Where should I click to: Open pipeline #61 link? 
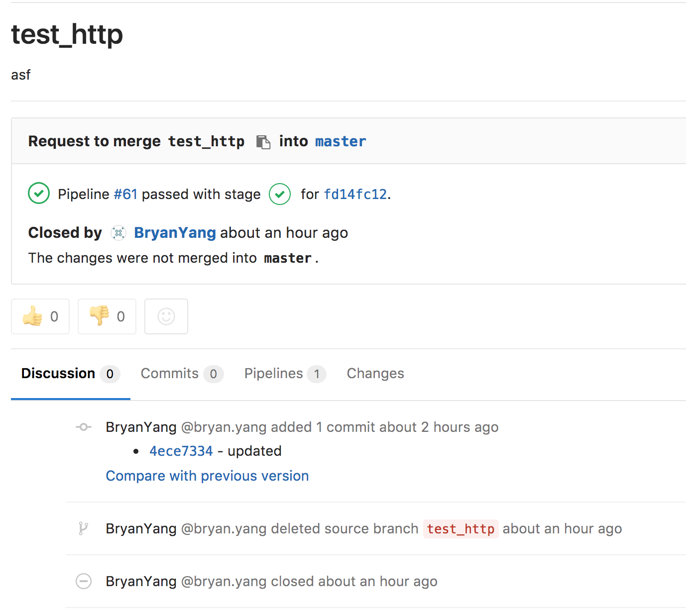click(125, 194)
